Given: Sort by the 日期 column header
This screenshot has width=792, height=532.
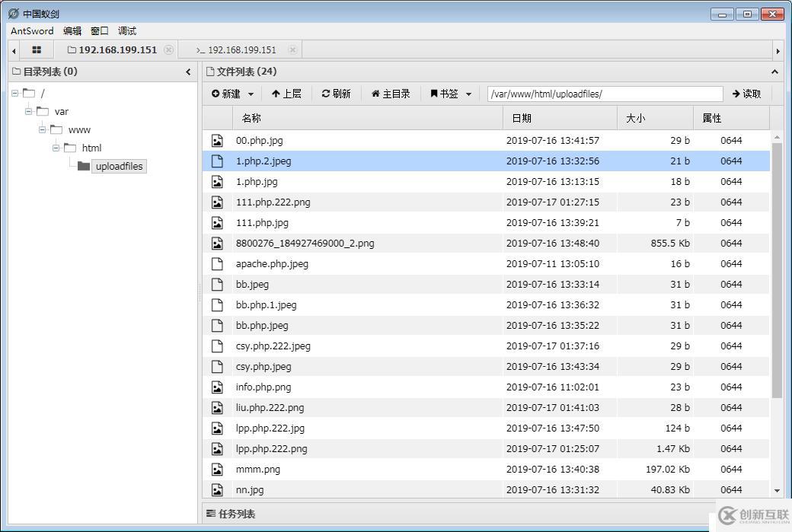Looking at the screenshot, I should [560, 118].
